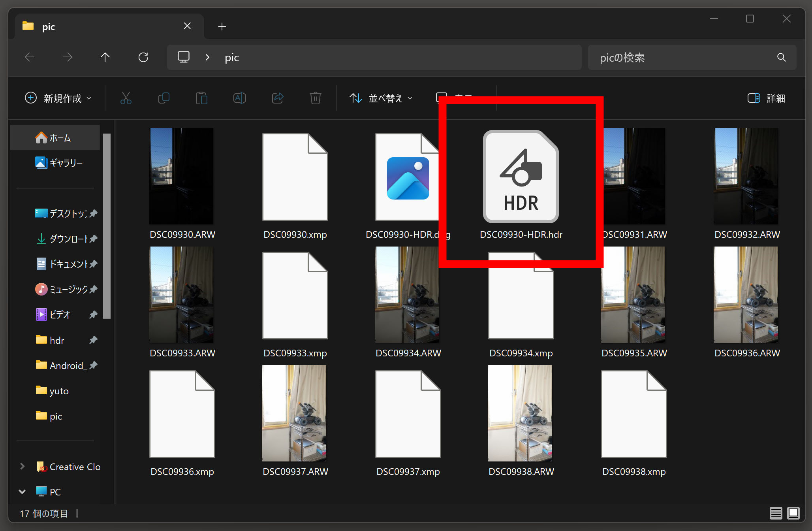812x531 pixels.
Task: Expand the Creative Cloud tree node
Action: point(23,467)
